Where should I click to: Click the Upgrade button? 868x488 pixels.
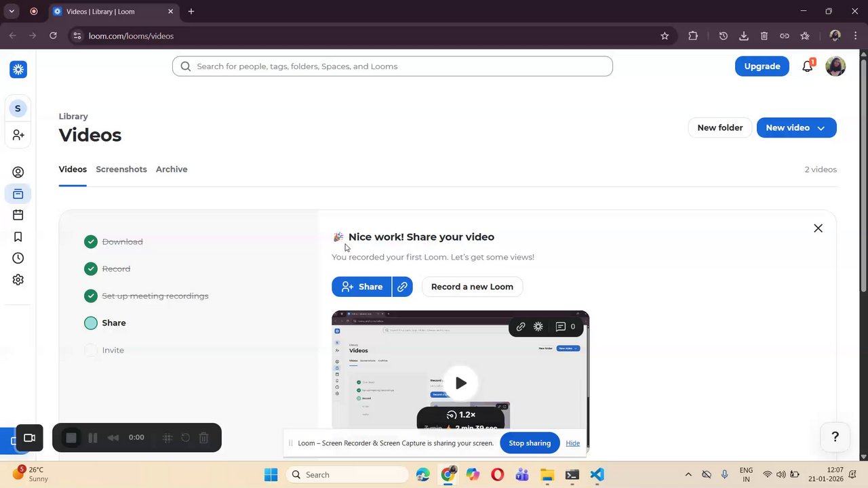pos(762,66)
